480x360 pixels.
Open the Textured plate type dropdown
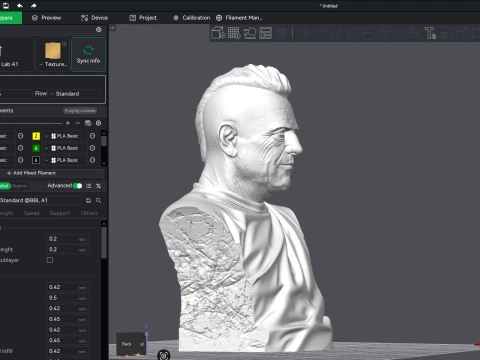[x=53, y=64]
